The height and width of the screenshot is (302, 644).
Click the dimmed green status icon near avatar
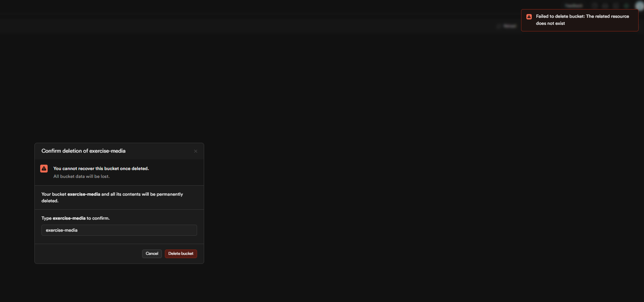point(626,6)
